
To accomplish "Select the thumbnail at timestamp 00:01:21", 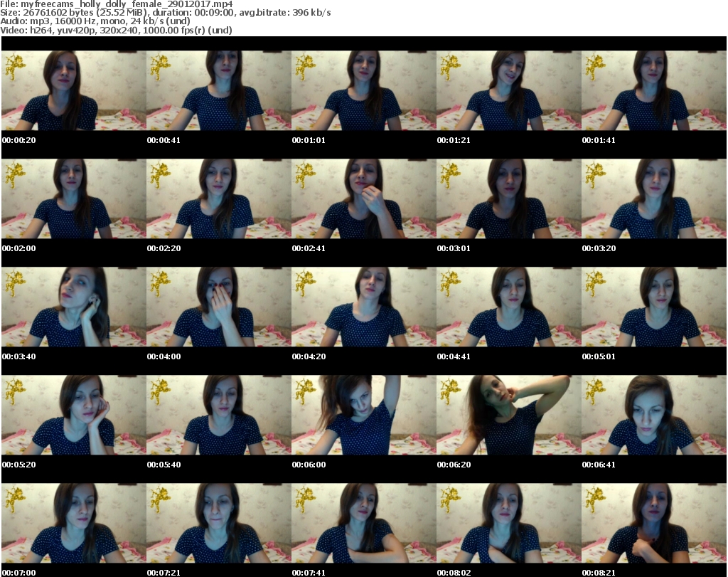I will click(509, 90).
